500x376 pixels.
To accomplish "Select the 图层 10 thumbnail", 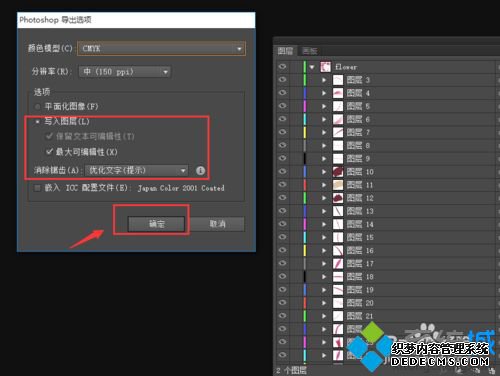I will pyautogui.click(x=338, y=172).
